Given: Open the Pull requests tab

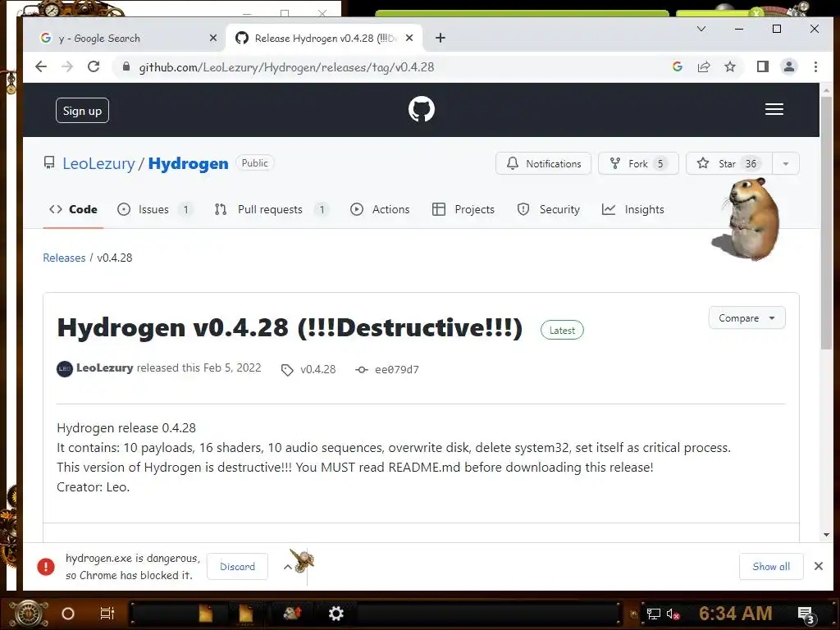Looking at the screenshot, I should [x=271, y=209].
